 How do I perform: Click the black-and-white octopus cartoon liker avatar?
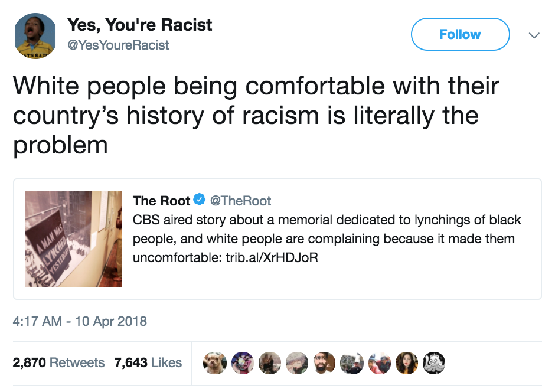[434, 362]
